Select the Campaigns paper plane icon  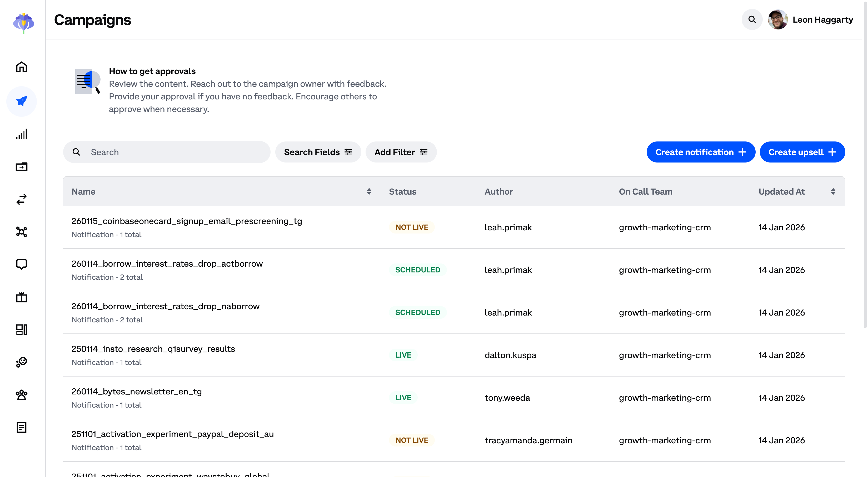pos(22,101)
